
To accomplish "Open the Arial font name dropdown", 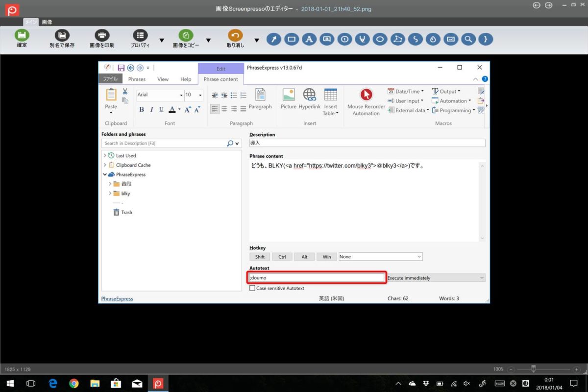I will (181, 95).
